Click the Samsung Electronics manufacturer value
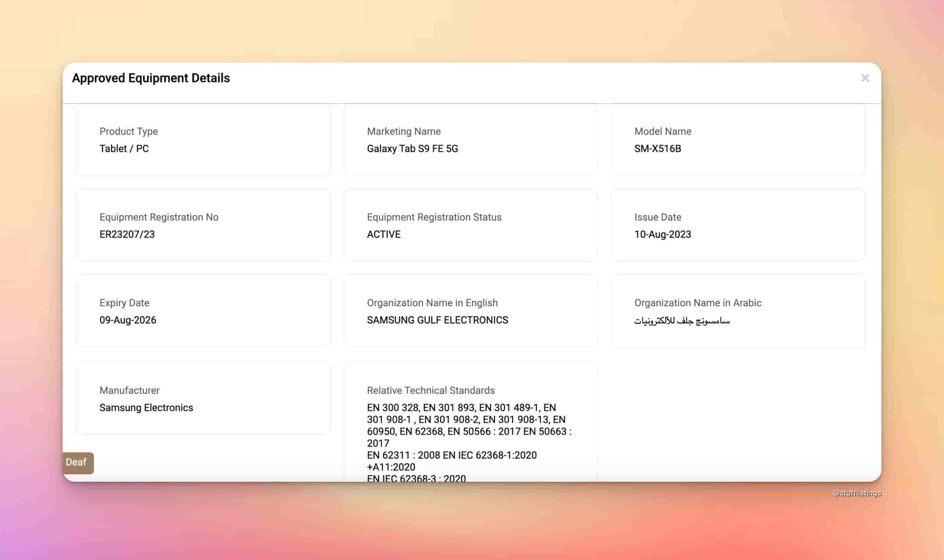The image size is (944, 560). [146, 407]
